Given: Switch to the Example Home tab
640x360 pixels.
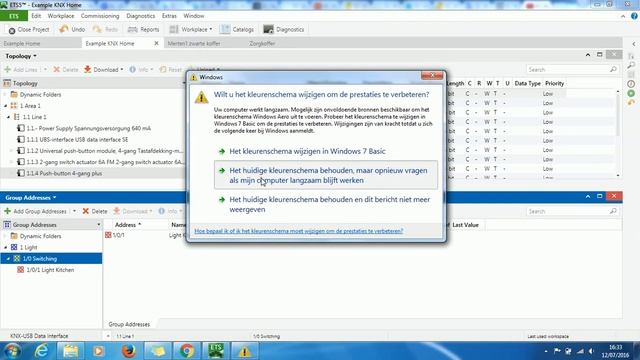Looking at the screenshot, I should click(22, 43).
